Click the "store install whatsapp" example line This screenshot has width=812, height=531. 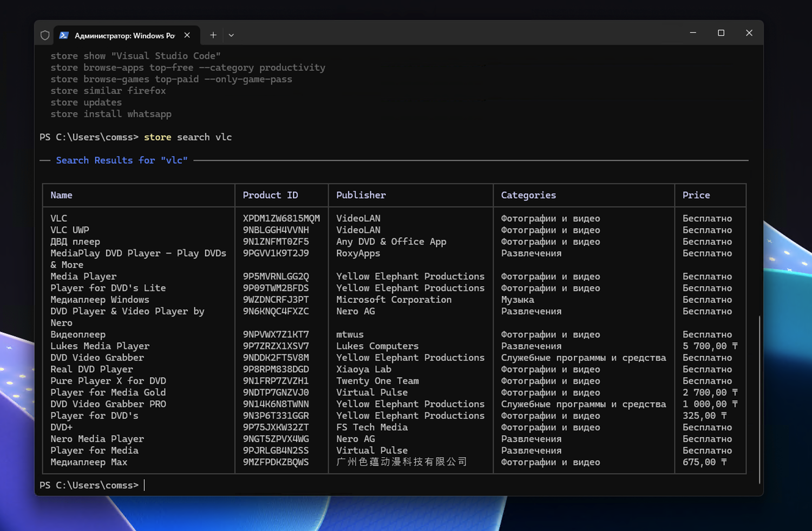[x=111, y=114]
